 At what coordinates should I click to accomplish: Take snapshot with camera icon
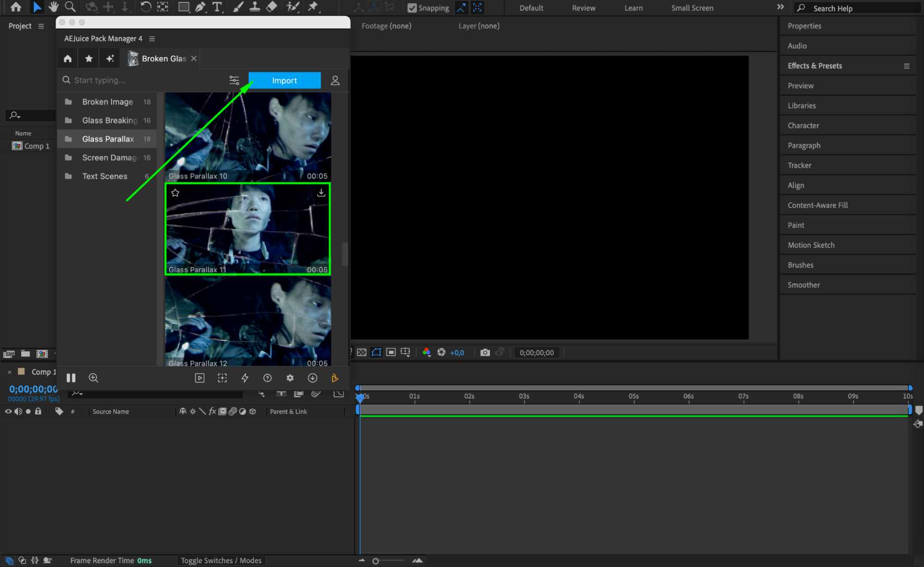click(x=484, y=352)
